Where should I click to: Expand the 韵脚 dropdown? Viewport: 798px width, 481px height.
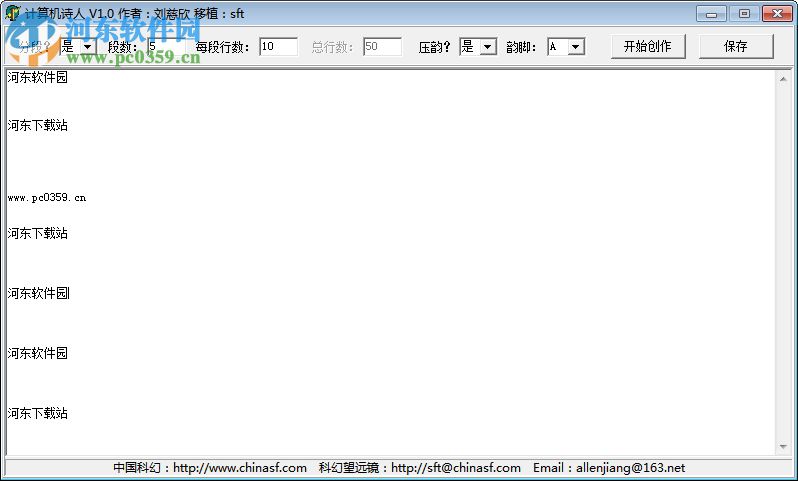pos(575,47)
